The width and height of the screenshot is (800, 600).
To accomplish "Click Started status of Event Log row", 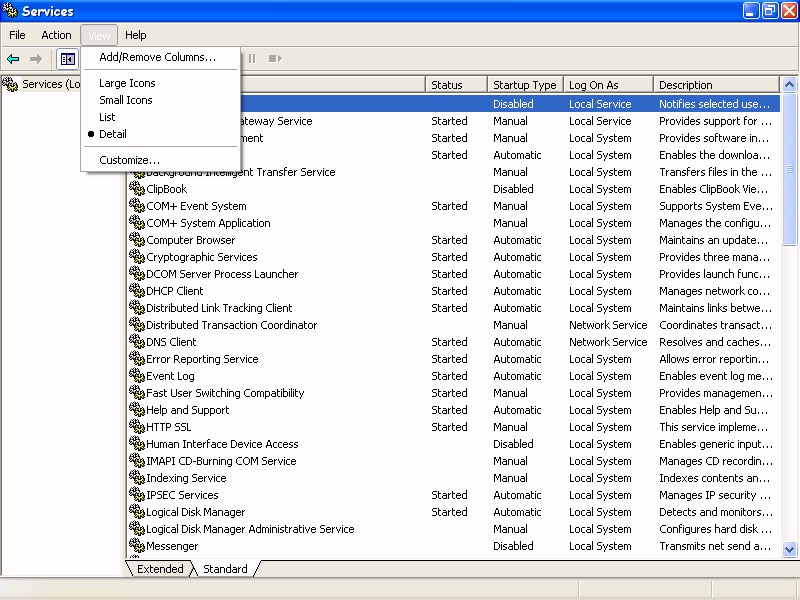I will coord(449,376).
